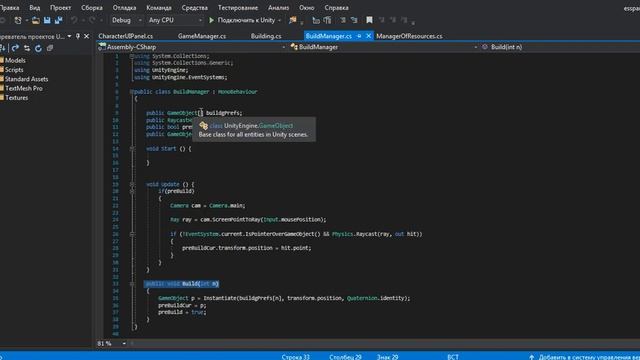Open dropdown arrow beside Подключить к Unity
The image size is (640, 360).
coord(279,20)
